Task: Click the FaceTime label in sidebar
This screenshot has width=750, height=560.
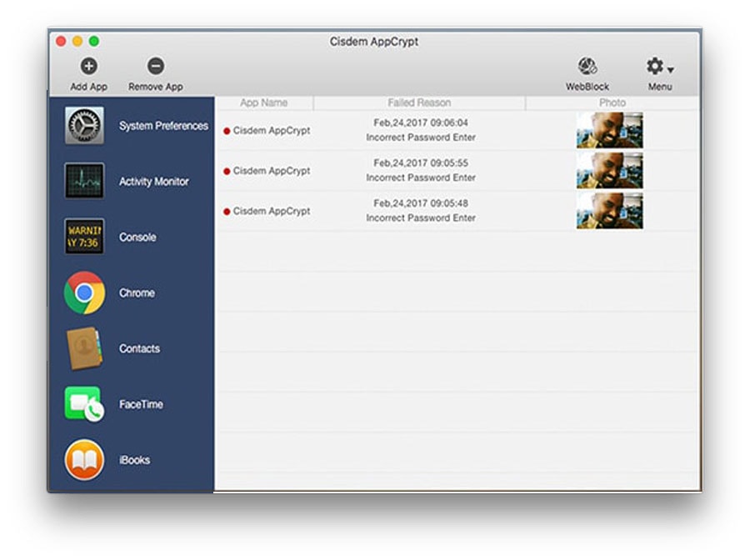Action: (141, 404)
